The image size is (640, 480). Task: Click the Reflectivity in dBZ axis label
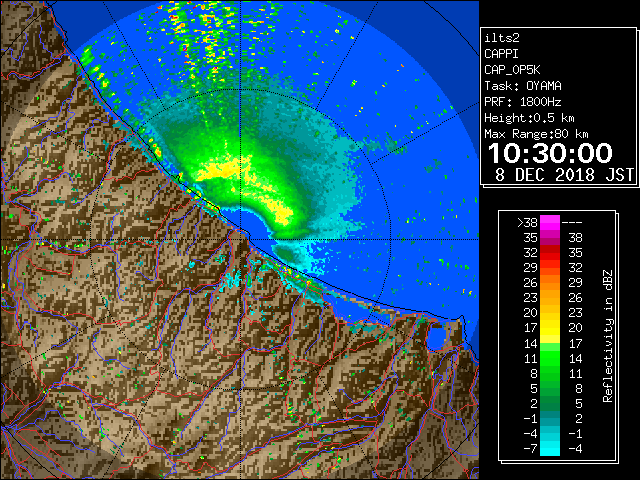(x=608, y=336)
